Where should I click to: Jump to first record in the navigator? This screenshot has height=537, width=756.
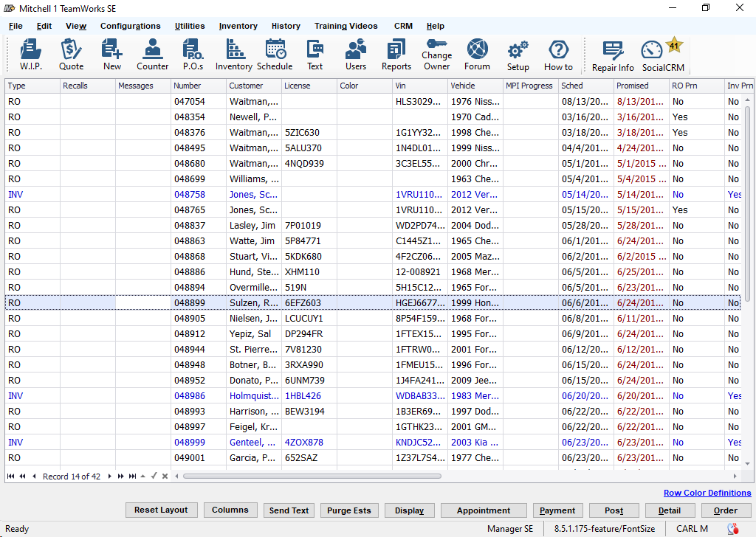10,477
